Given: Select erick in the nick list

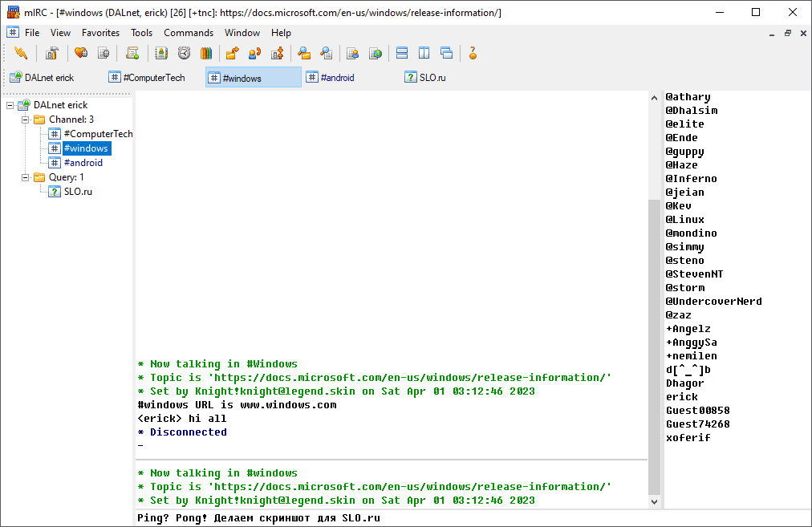Looking at the screenshot, I should (x=681, y=396).
